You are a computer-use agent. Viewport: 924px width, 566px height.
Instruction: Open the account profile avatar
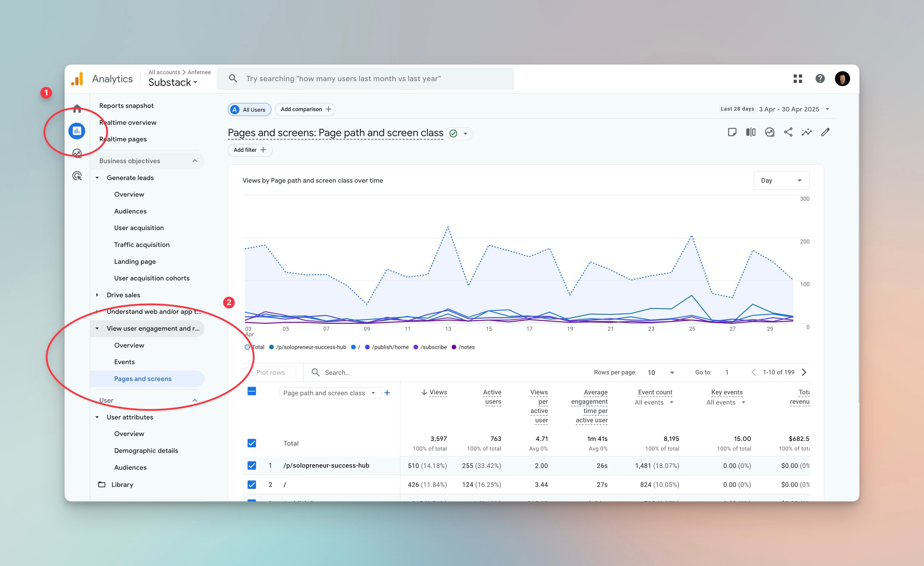click(842, 79)
